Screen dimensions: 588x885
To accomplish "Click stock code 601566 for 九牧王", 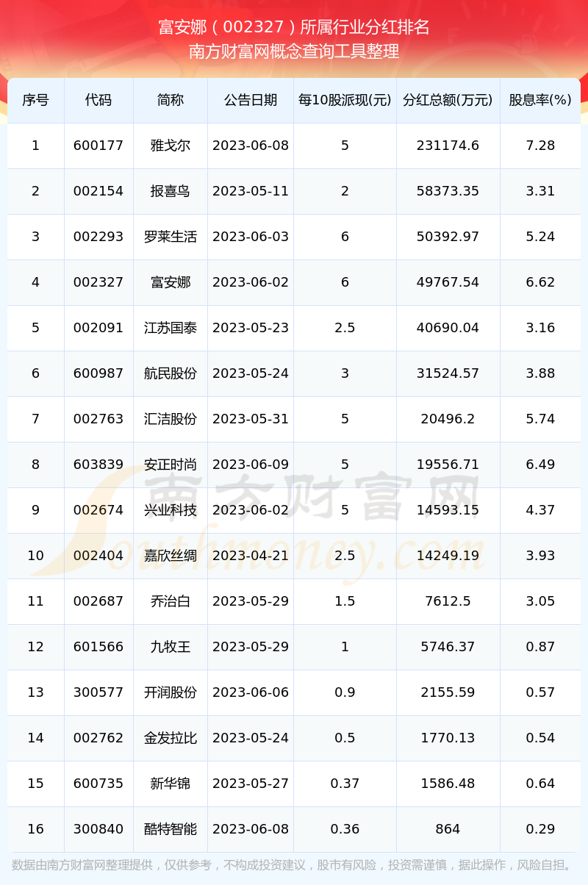I will click(x=98, y=647).
